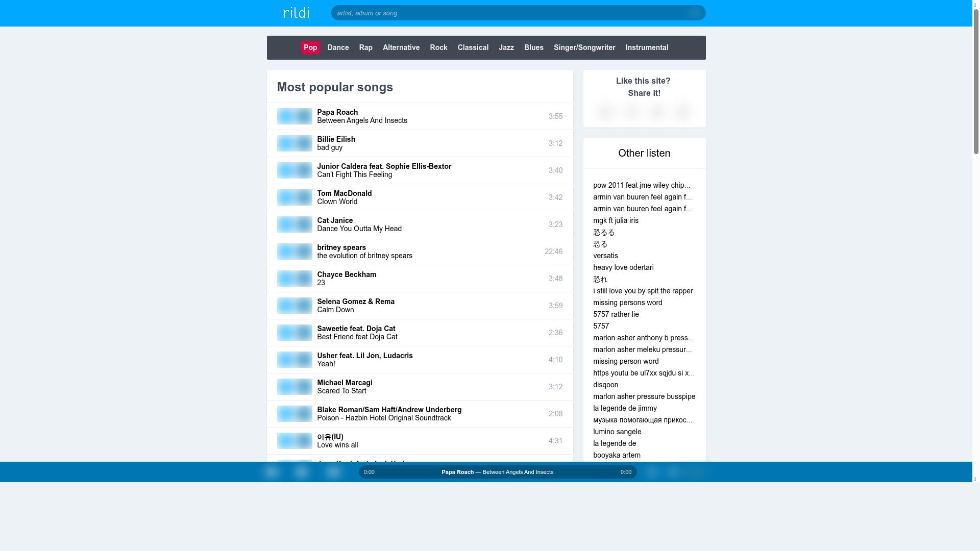980x551 pixels.
Task: Click the player progress bar showing Papa Roach
Action: [497, 472]
